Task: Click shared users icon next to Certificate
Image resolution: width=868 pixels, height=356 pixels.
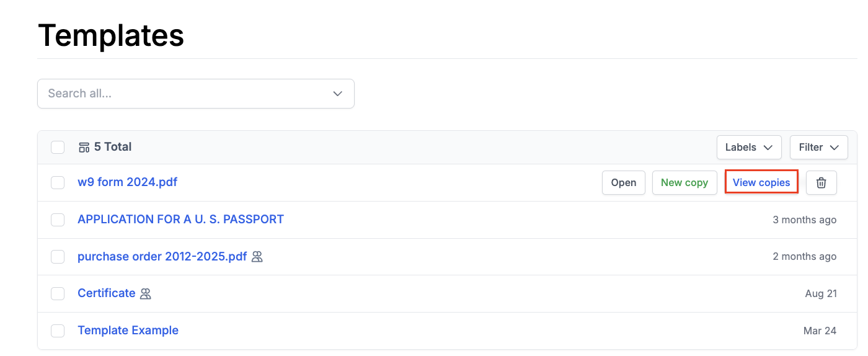Action: point(146,294)
